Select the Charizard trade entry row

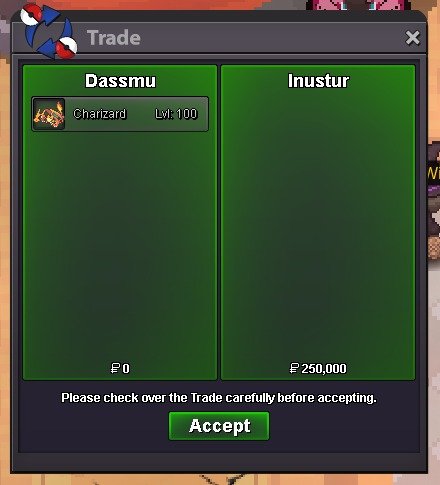click(x=120, y=114)
